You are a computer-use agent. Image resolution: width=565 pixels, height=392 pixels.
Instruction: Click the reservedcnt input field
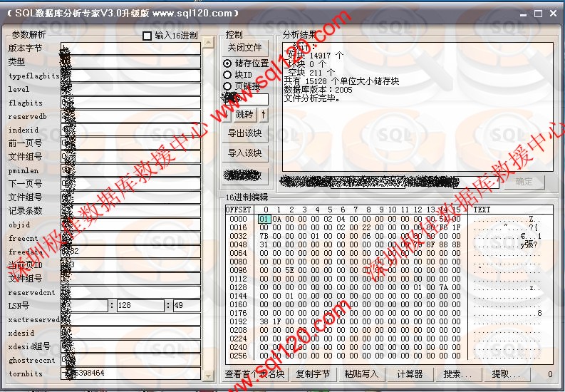coord(130,292)
